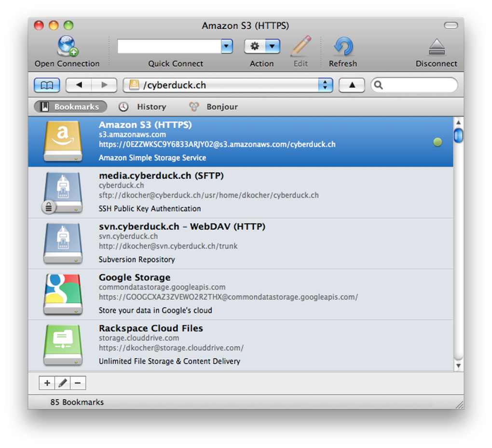This screenshot has height=448, width=492.
Task: Click the Disconnect eject icon
Action: click(x=437, y=47)
